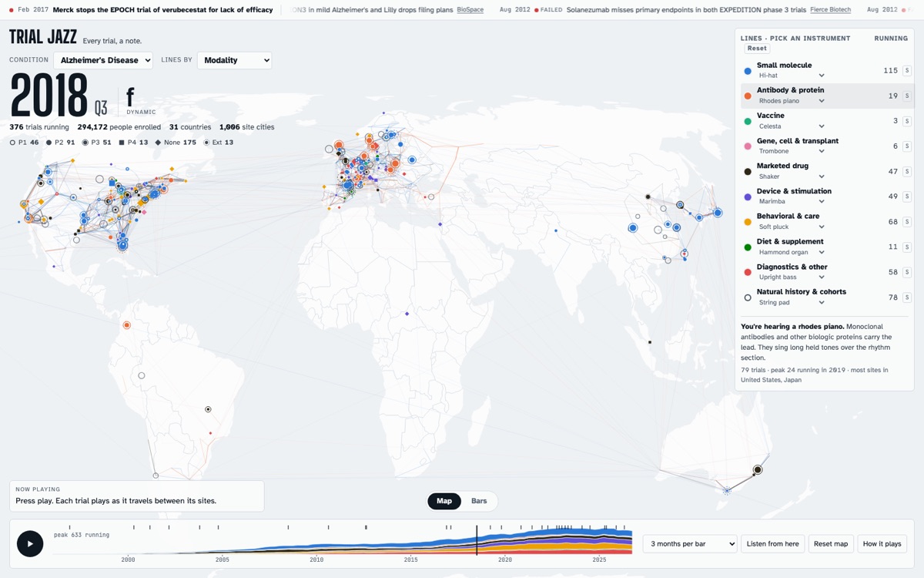
Task: Solo the Device & stimulation line
Action: click(x=907, y=197)
